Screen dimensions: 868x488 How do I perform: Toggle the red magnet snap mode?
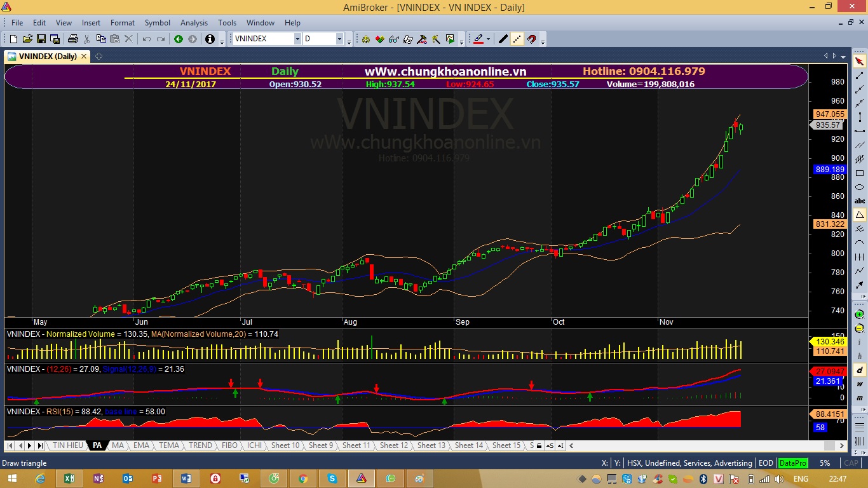pos(531,39)
